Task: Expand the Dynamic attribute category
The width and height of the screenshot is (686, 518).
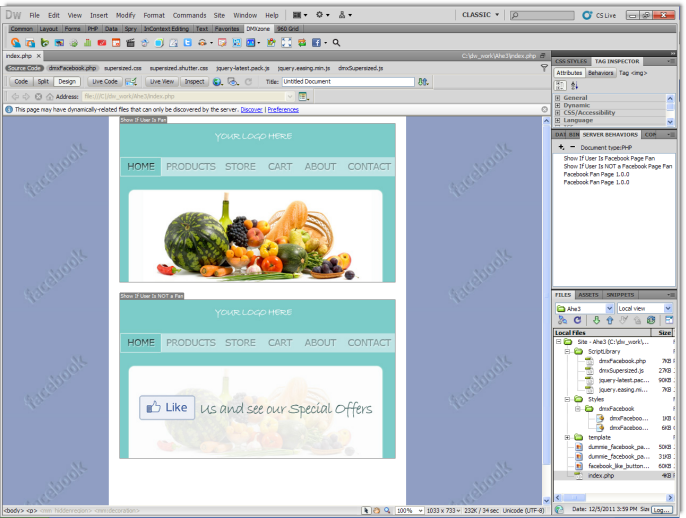Action: (x=558, y=105)
